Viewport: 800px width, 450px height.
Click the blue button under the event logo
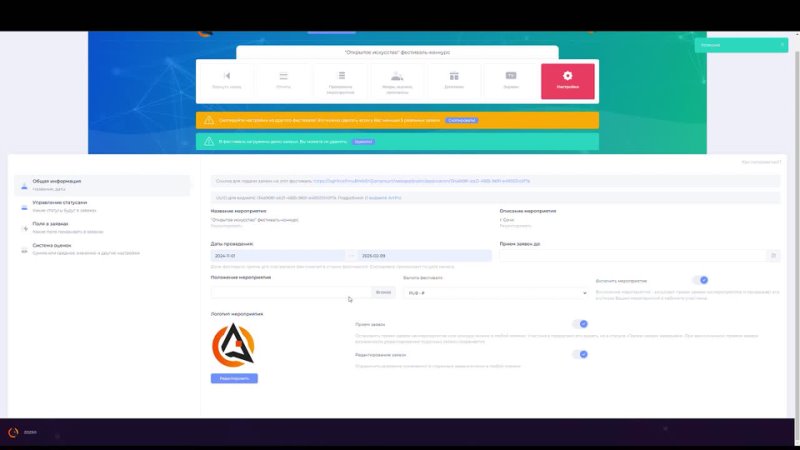tap(234, 378)
